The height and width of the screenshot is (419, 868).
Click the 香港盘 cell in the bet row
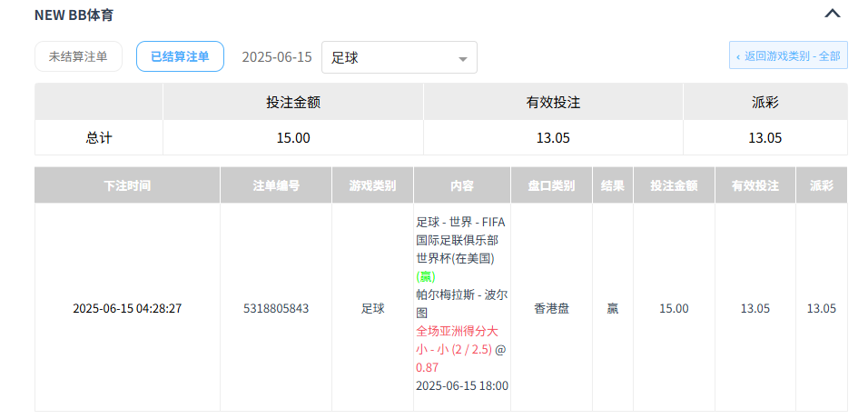click(551, 308)
